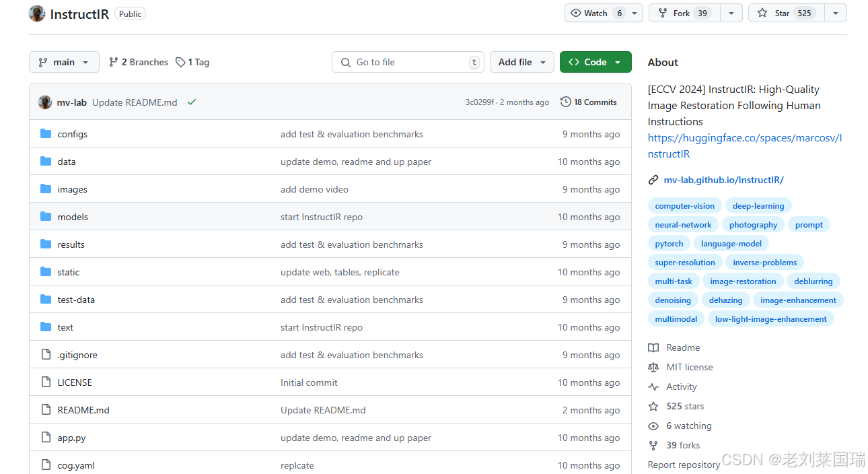Image resolution: width=868 pixels, height=474 pixels.
Task: Open the images folder icon
Action: click(x=46, y=189)
